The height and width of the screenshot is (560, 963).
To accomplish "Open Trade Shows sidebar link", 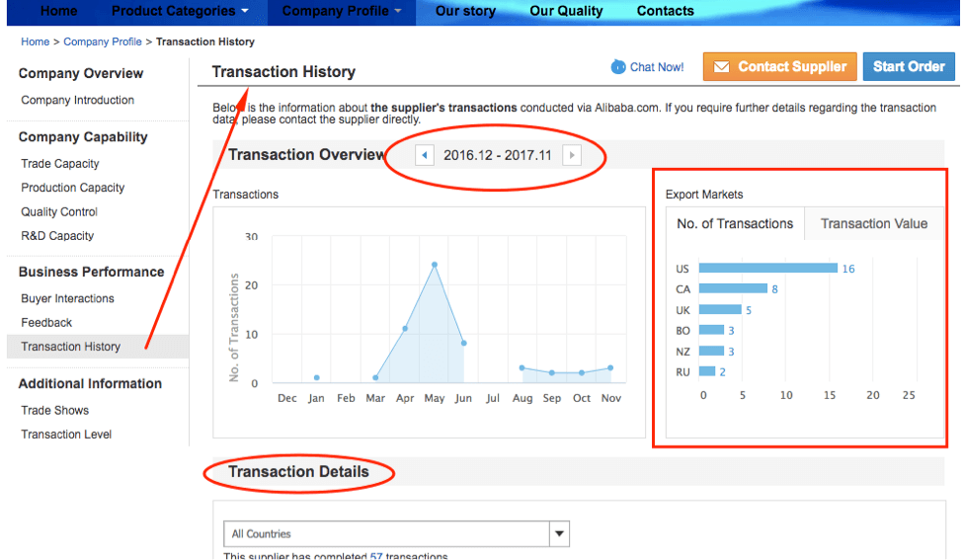I will [x=54, y=410].
